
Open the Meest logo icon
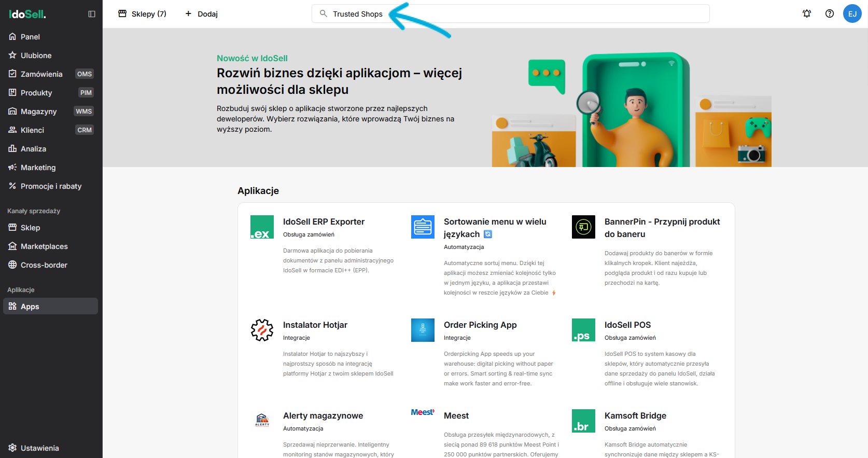point(423,412)
